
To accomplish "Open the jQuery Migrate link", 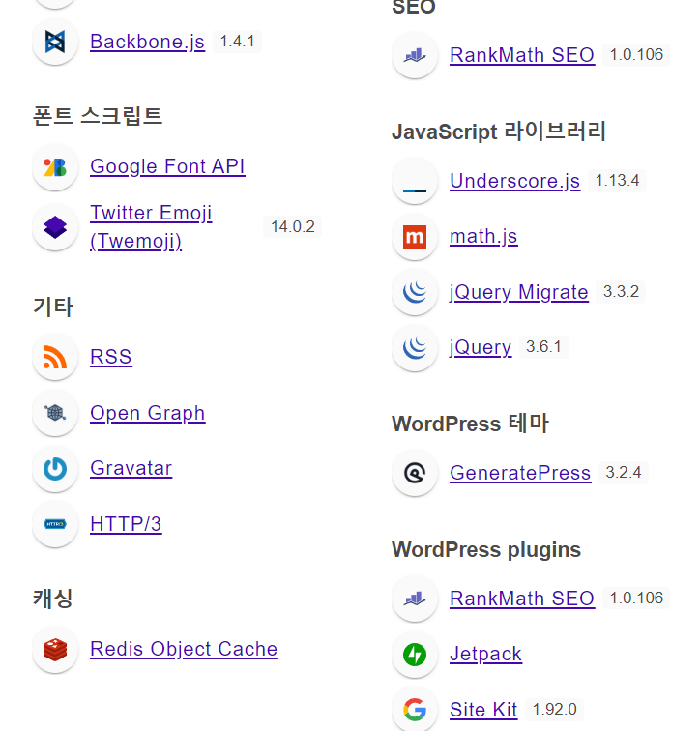I will click(518, 292).
